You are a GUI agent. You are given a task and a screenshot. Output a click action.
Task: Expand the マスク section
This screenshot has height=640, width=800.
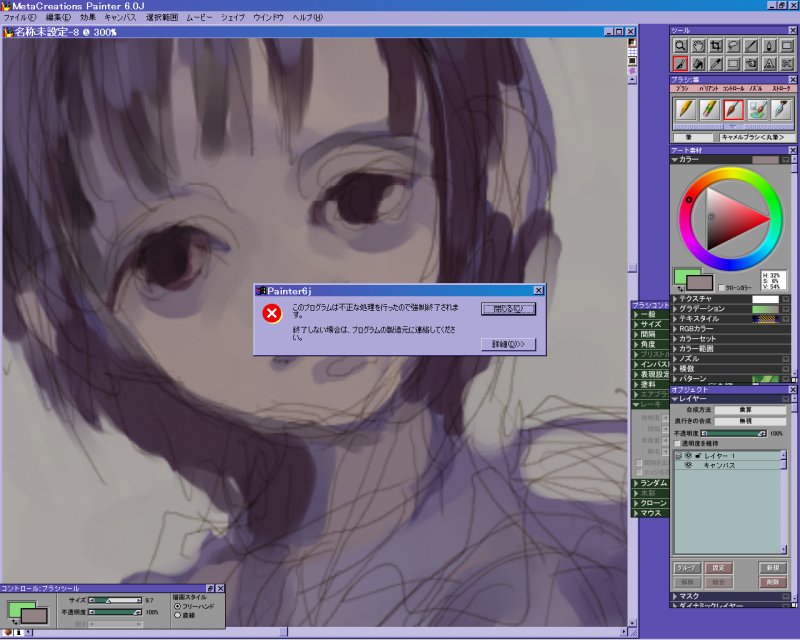(x=675, y=596)
